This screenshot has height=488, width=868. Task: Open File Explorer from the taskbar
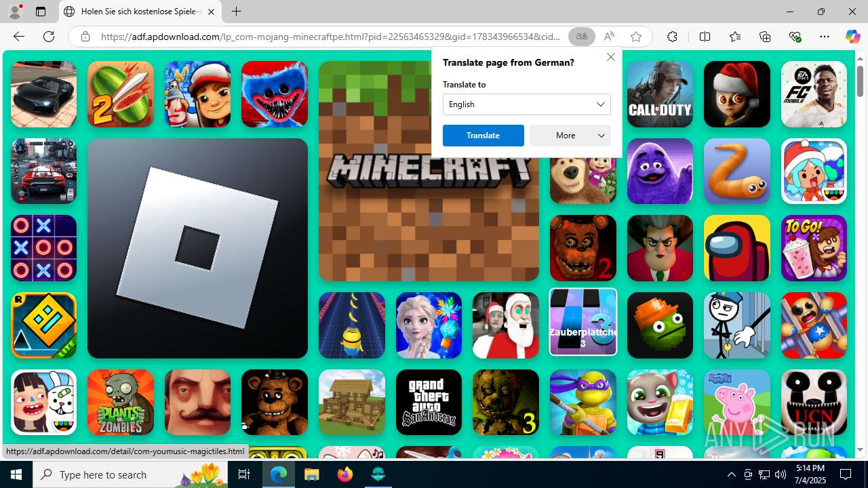point(312,474)
